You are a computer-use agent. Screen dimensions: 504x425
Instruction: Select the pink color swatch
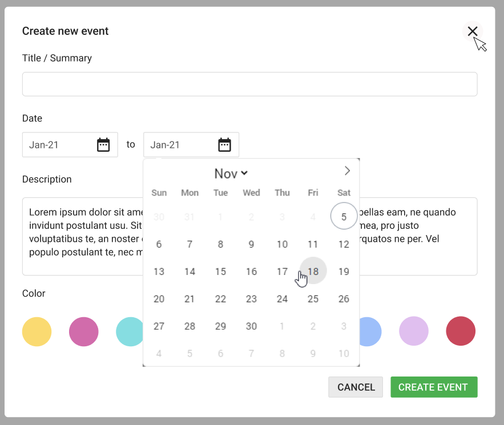click(84, 331)
